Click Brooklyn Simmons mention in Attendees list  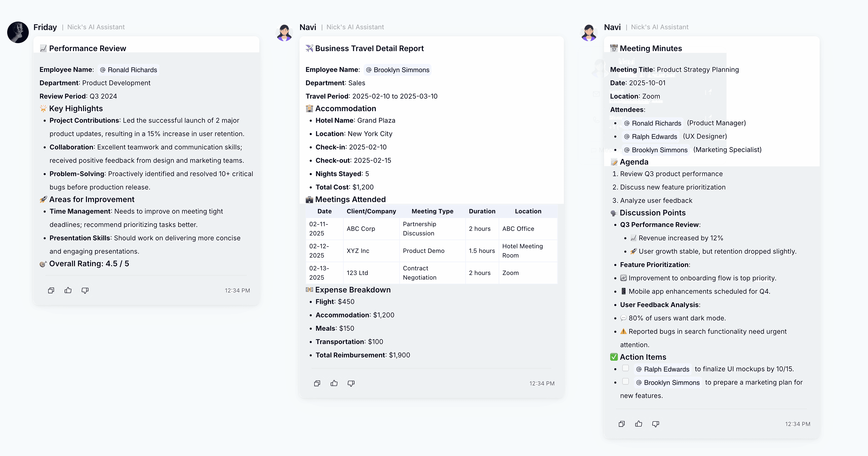point(656,150)
